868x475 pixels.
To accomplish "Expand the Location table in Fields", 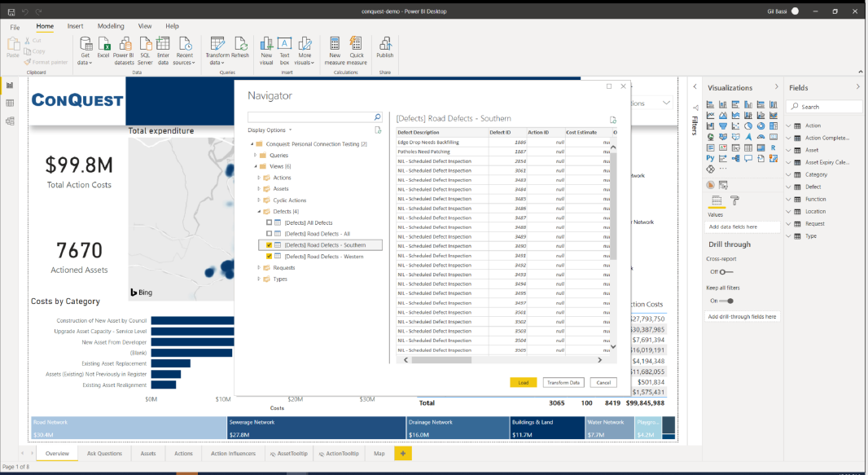I will click(789, 212).
